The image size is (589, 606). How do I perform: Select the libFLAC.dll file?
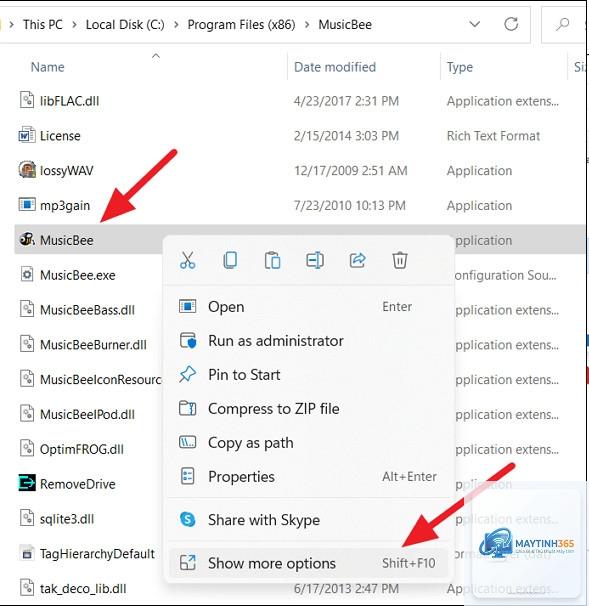pyautogui.click(x=70, y=101)
